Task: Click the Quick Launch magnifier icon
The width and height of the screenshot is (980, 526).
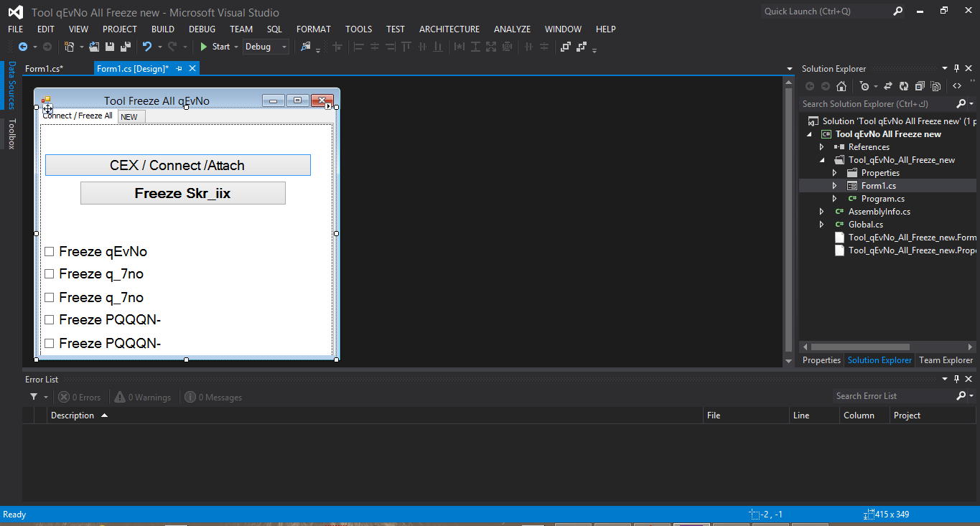Action: (898, 11)
